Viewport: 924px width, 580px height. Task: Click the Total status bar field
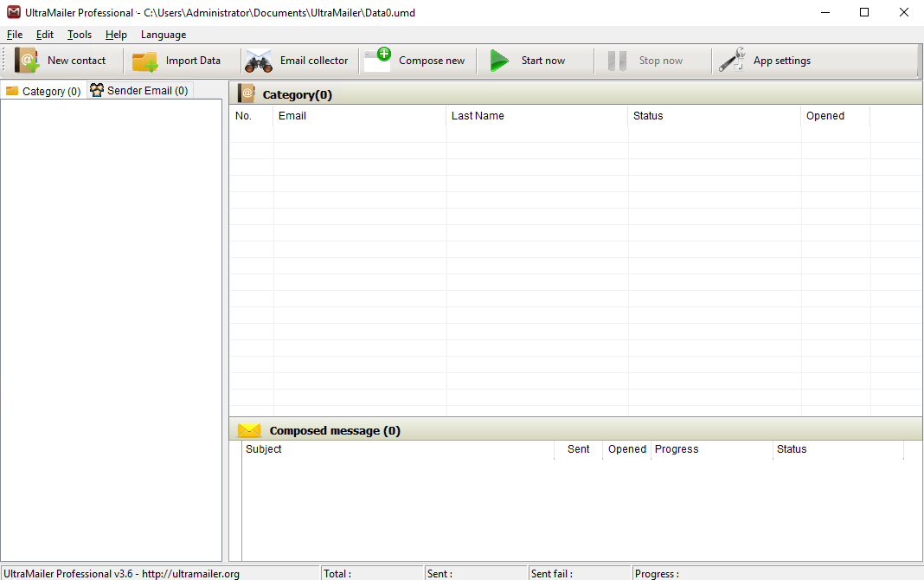tap(372, 574)
